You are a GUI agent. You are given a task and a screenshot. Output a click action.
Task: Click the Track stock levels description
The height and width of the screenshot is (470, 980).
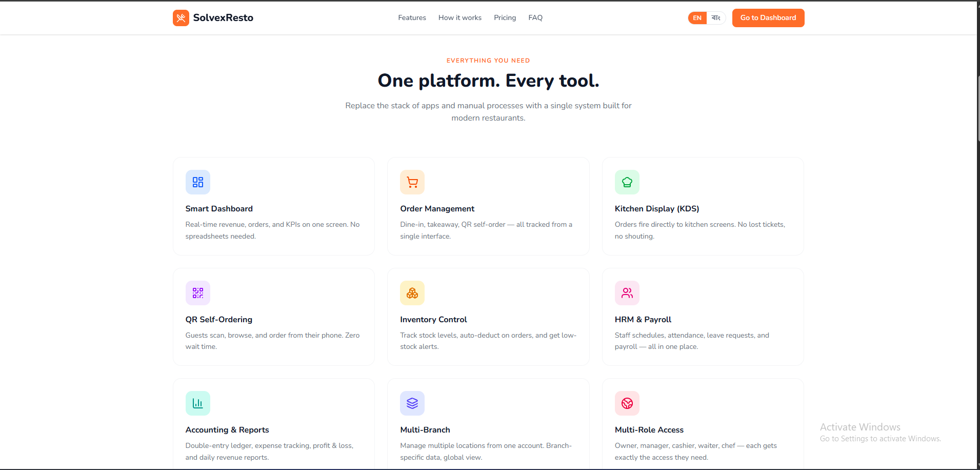488,341
